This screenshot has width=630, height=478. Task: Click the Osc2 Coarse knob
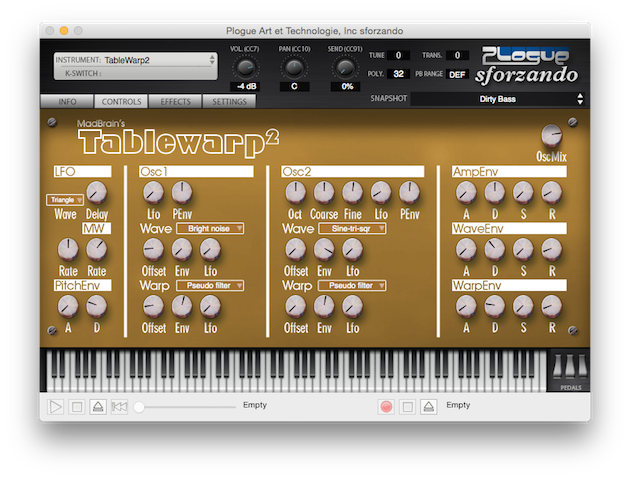324,192
